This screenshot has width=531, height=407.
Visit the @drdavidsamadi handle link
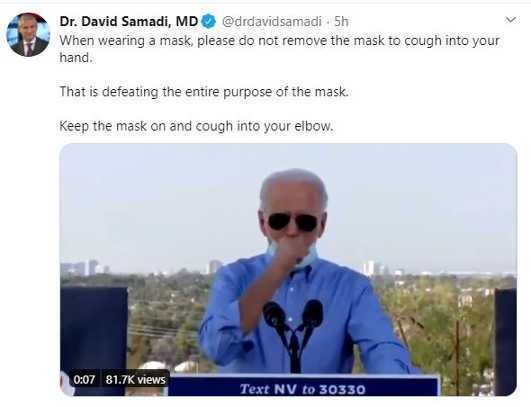coord(272,22)
